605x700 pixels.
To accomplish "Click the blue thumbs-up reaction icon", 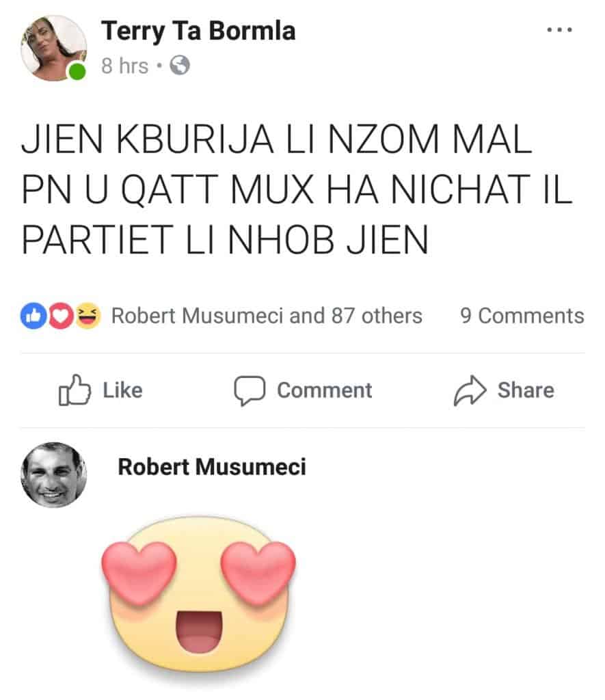I will click(x=33, y=316).
